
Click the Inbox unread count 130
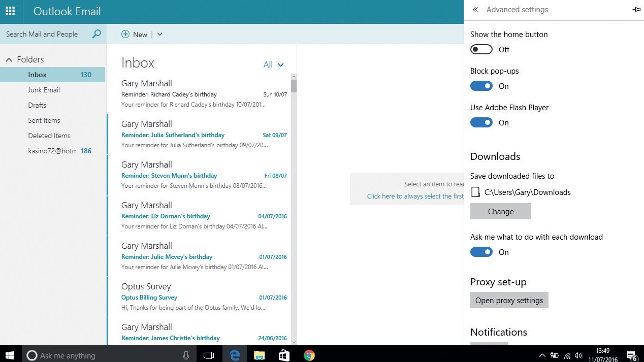86,75
